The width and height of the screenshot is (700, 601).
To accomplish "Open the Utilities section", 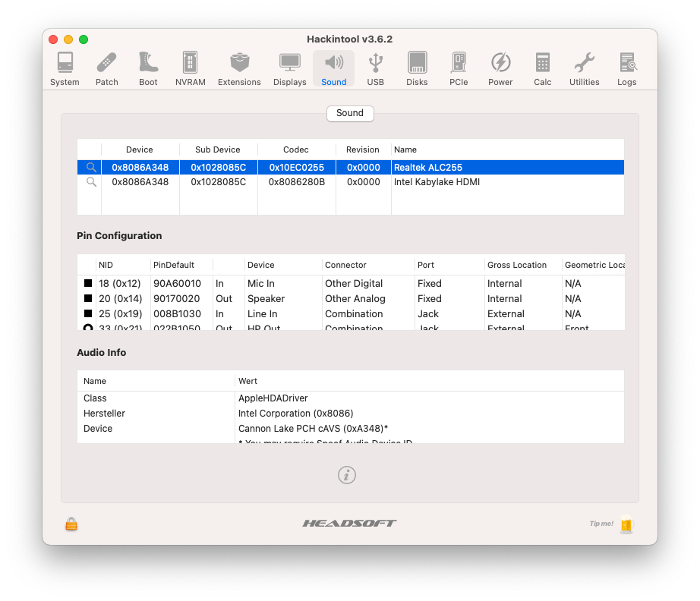I will click(x=584, y=69).
